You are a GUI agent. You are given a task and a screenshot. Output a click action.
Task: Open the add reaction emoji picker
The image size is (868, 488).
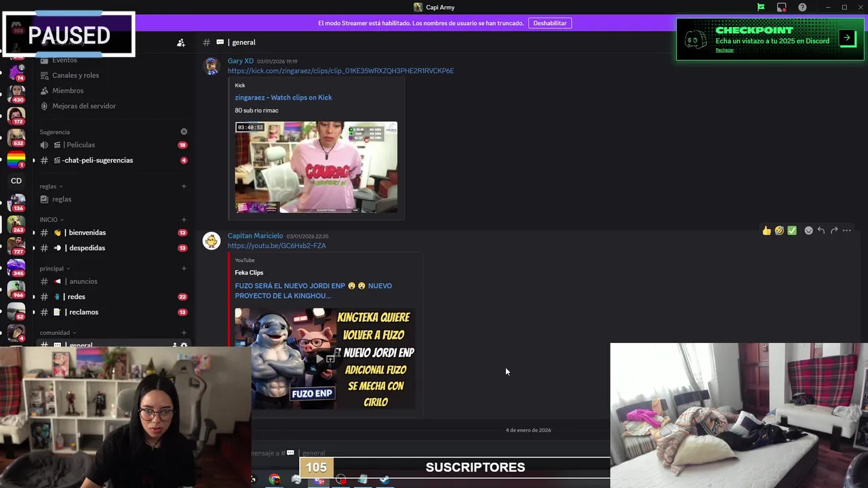pos(808,230)
